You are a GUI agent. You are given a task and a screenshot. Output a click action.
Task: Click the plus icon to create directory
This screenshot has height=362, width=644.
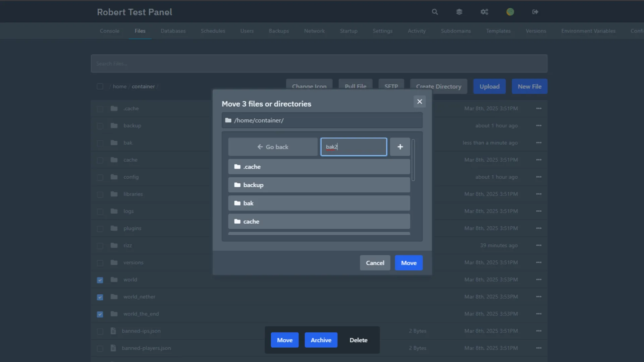click(400, 147)
